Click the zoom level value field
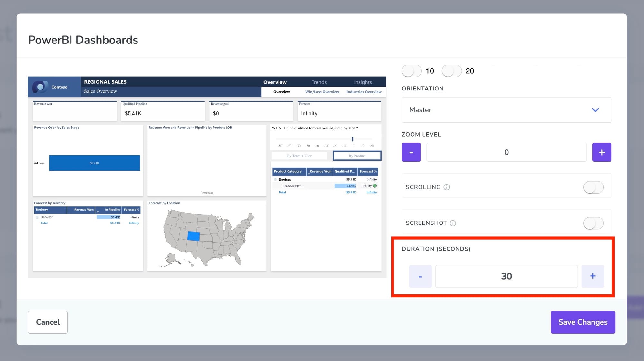This screenshot has height=361, width=644. [507, 152]
